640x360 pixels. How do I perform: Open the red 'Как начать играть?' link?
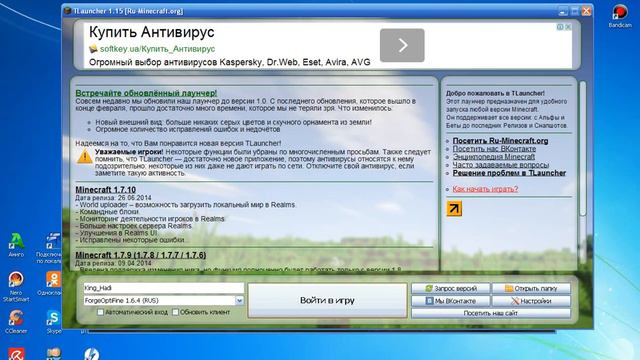click(485, 189)
